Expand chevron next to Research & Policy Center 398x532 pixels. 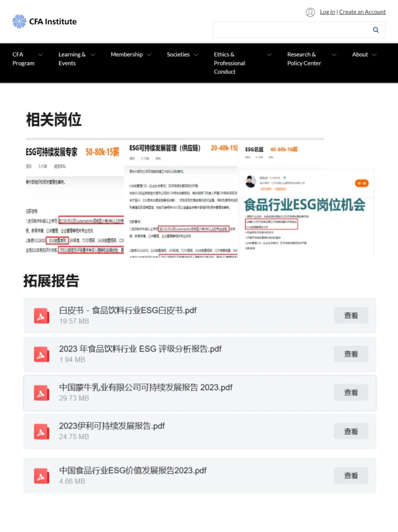click(x=334, y=55)
